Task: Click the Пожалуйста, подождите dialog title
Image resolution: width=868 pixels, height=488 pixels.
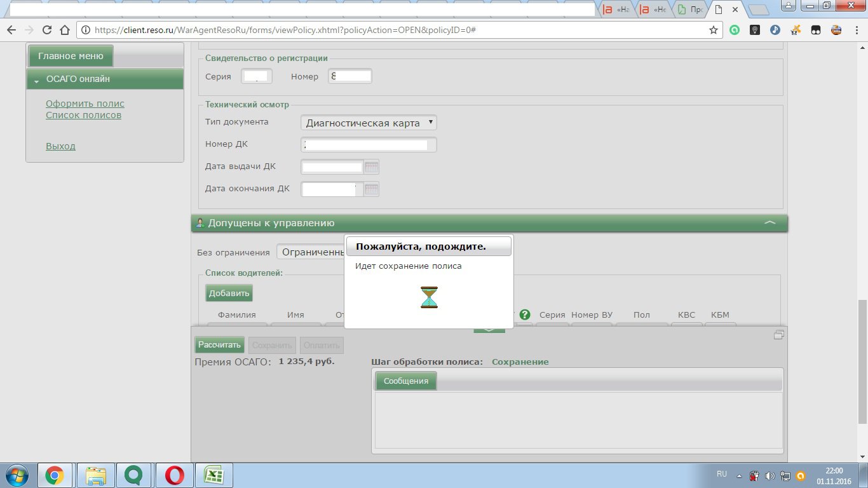Action: point(421,247)
